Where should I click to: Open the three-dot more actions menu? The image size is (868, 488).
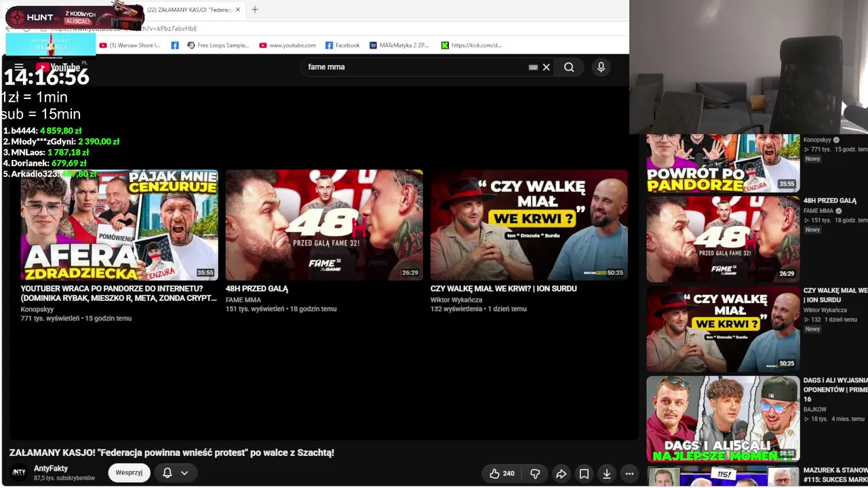tap(629, 474)
